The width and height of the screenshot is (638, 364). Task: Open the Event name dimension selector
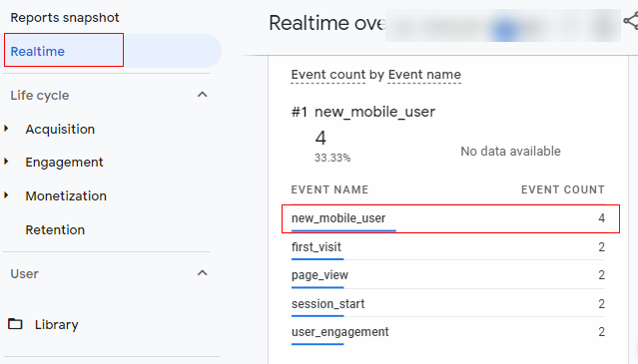click(424, 75)
